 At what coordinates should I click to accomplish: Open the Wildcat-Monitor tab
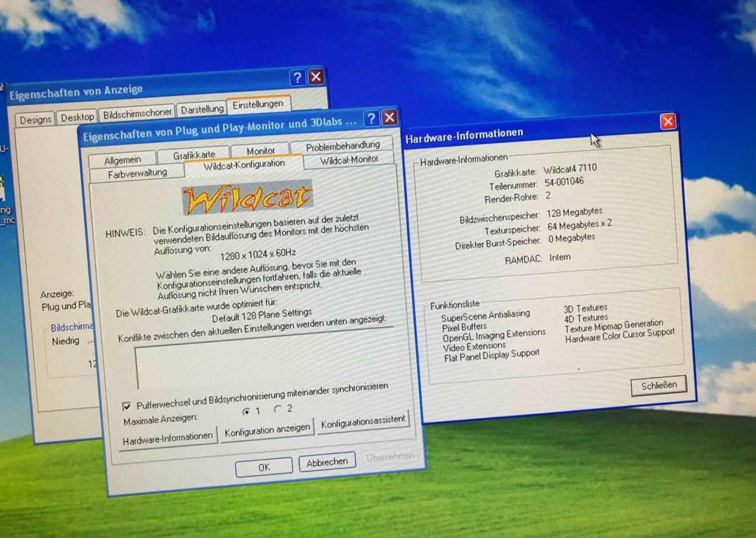pos(349,160)
